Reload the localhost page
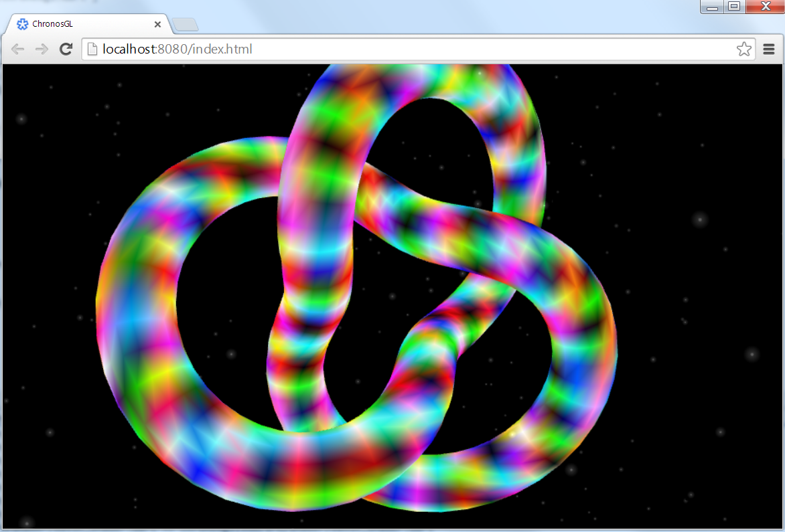The height and width of the screenshot is (532, 785). pos(66,49)
